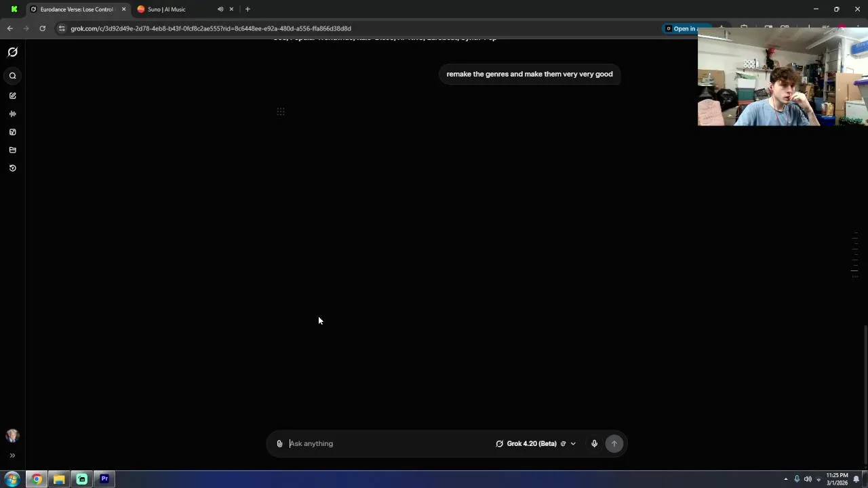Screen dimensions: 868x488
Task: Open voice mode from the waveform sidebar icon
Action: pyautogui.click(x=12, y=114)
